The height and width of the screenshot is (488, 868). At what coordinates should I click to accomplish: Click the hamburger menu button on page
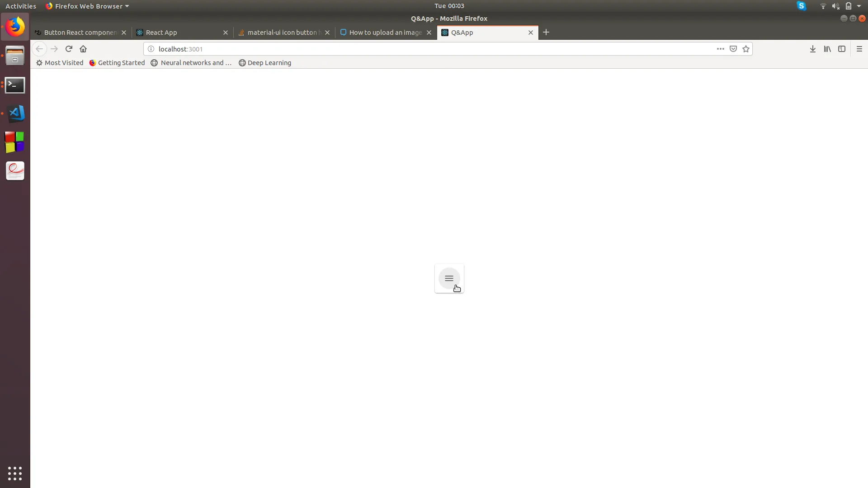(x=449, y=278)
